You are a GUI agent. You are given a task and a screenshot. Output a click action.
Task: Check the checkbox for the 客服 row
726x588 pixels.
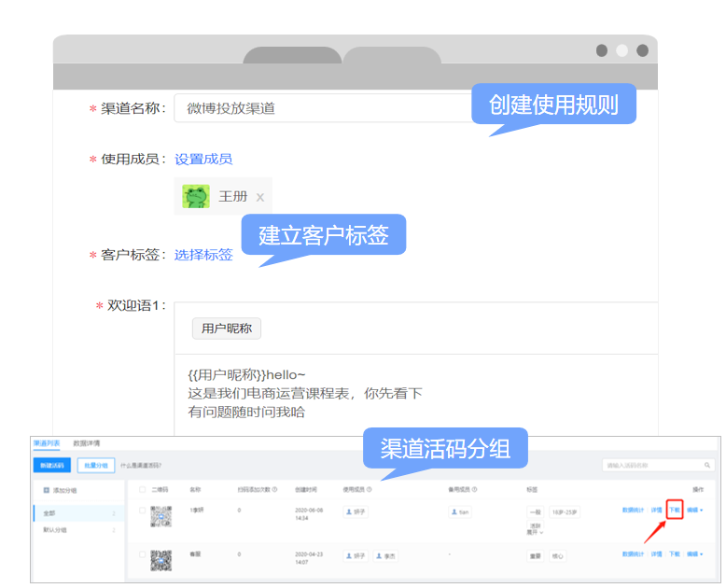click(x=142, y=554)
